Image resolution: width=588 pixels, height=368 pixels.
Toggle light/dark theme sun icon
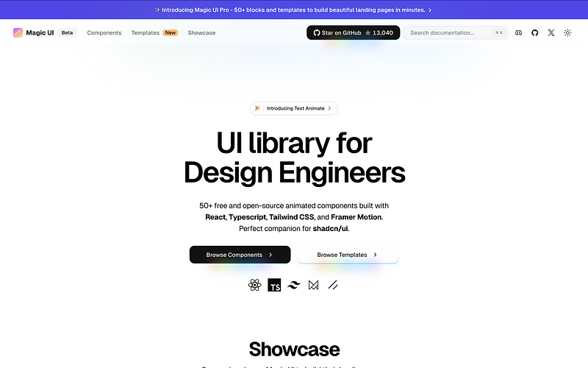pos(567,32)
